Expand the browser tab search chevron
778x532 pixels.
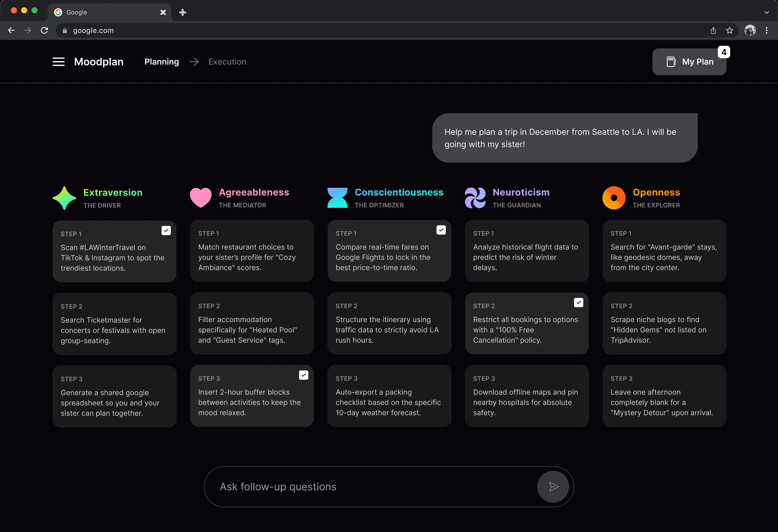click(x=766, y=12)
